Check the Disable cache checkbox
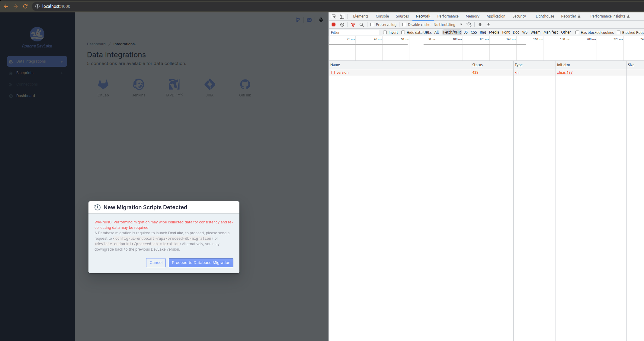The height and width of the screenshot is (341, 644). tap(404, 24)
